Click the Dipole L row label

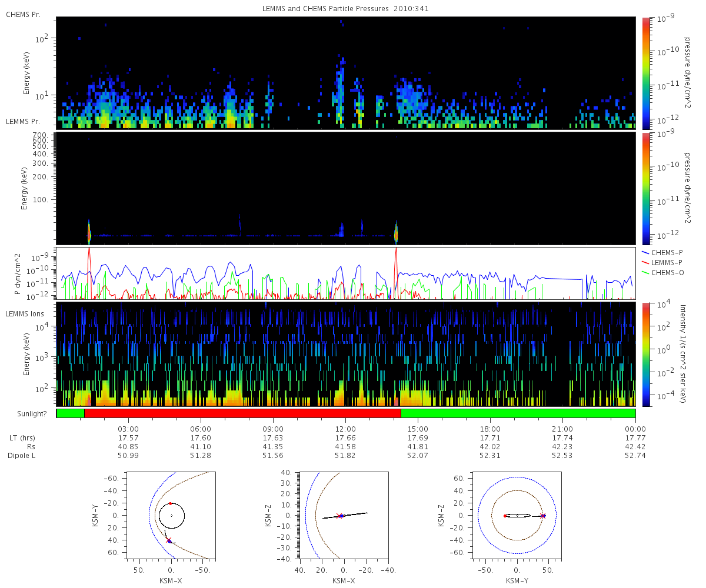coord(24,456)
